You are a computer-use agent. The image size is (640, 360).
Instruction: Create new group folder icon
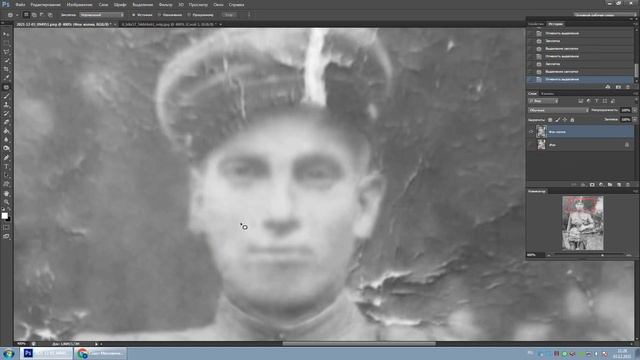(x=610, y=185)
